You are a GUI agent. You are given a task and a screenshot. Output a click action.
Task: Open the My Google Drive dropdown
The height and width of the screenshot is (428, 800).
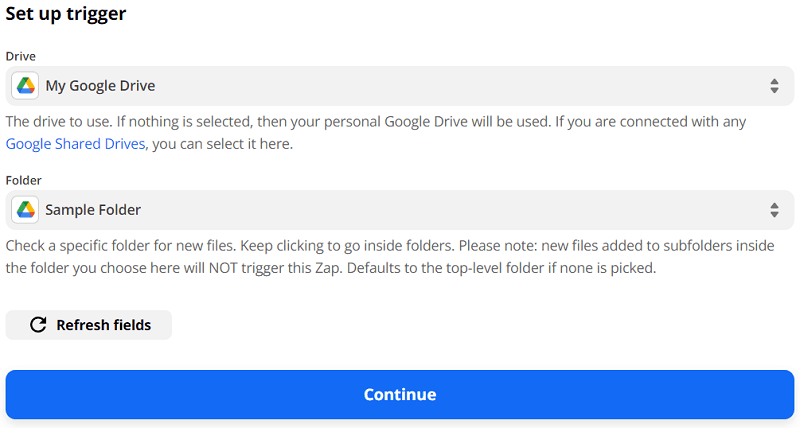pos(400,86)
